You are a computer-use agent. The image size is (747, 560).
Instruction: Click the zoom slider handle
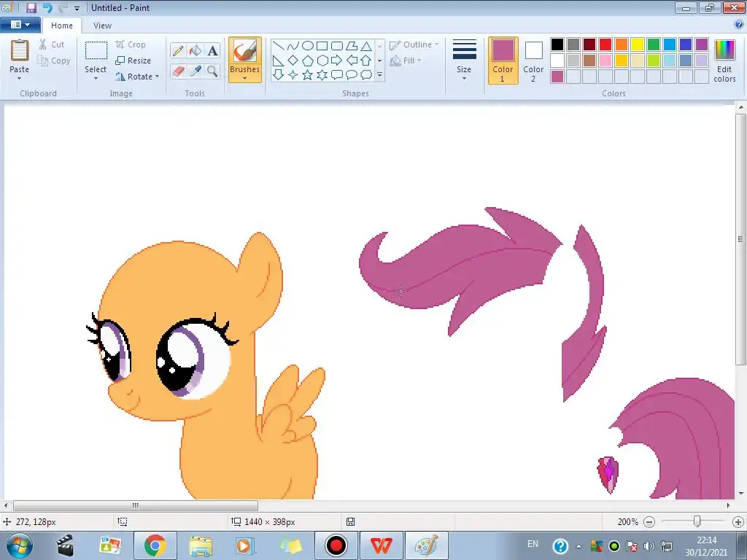click(697, 521)
